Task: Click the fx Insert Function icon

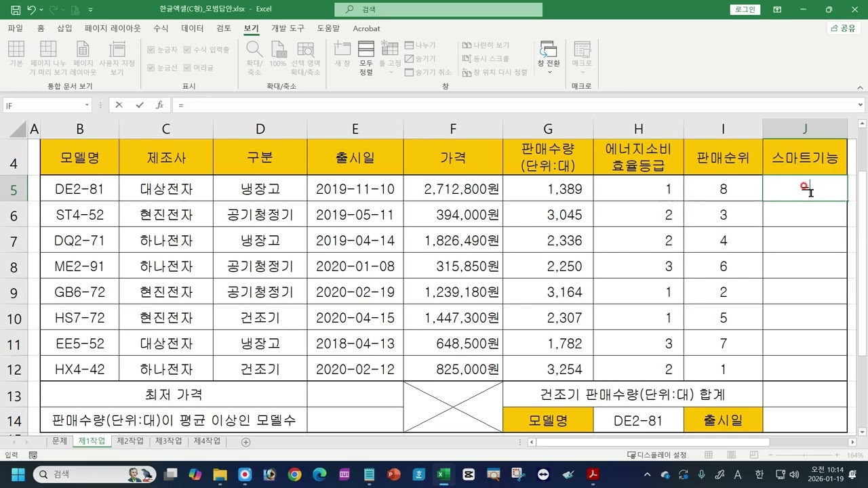Action: click(159, 105)
